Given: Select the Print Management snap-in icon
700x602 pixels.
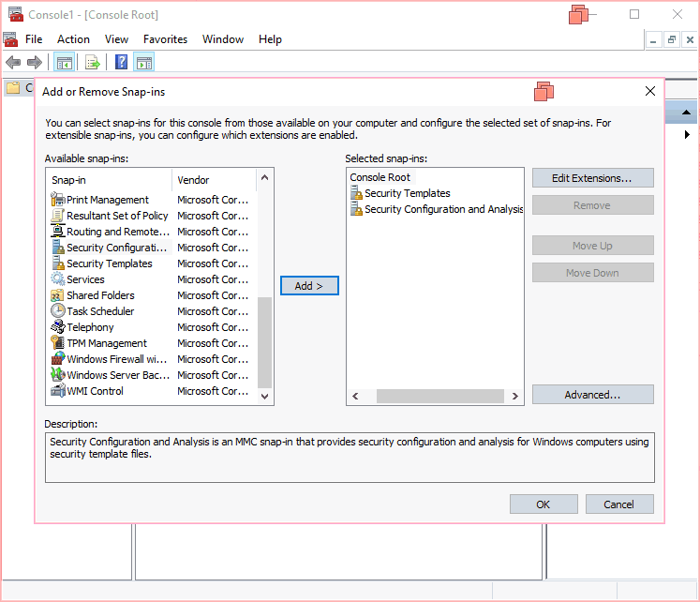Looking at the screenshot, I should tap(58, 200).
